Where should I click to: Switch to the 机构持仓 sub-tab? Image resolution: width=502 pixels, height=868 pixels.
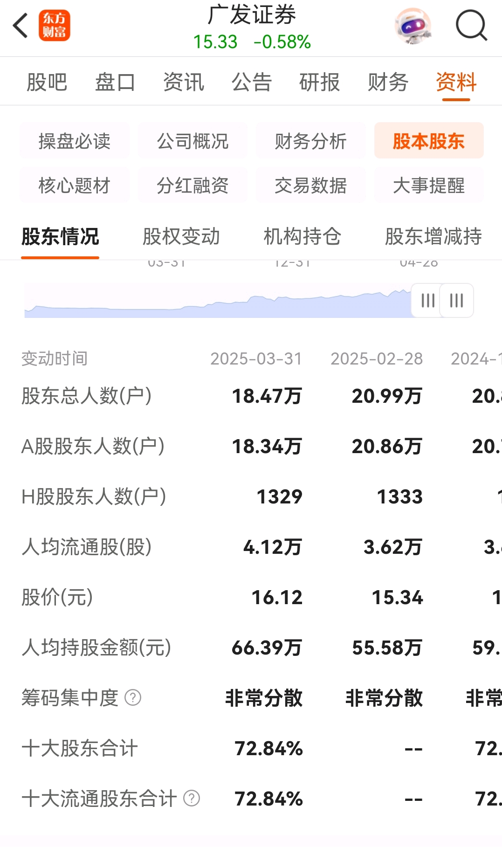tap(303, 236)
